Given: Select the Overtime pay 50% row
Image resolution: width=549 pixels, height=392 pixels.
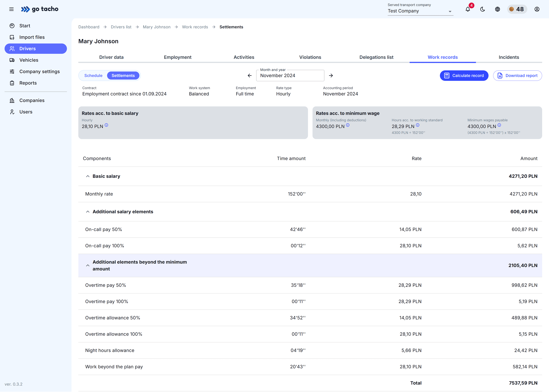Looking at the screenshot, I should [310, 285].
